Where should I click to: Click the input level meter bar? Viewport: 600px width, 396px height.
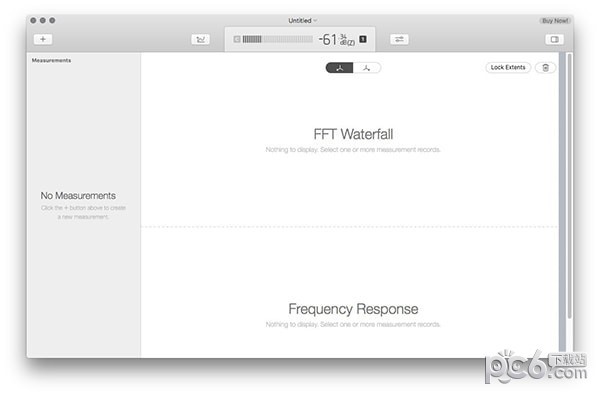click(x=277, y=39)
